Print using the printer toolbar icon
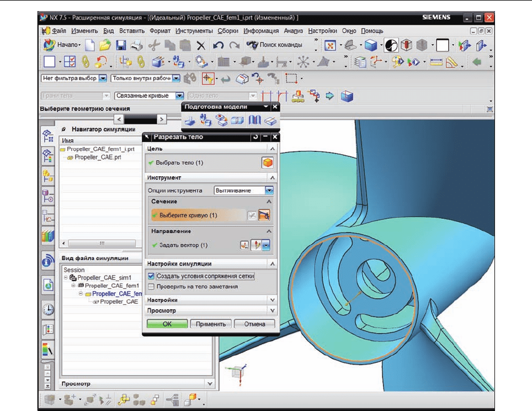 (x=136, y=45)
